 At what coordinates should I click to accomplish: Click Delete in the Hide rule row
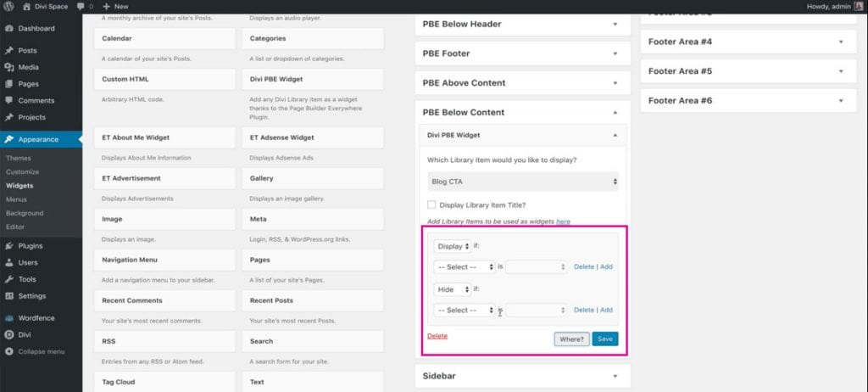pos(584,310)
